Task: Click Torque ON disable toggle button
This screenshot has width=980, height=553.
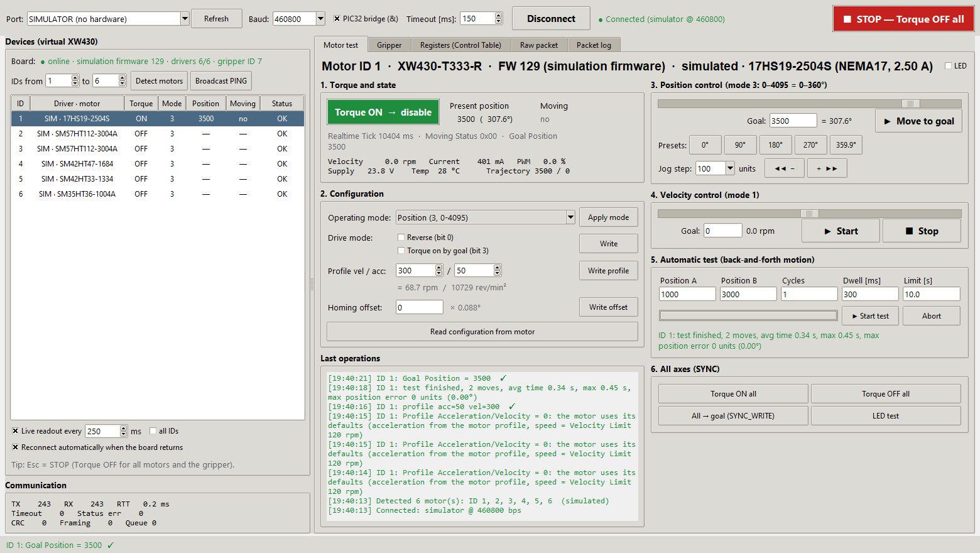Action: tap(383, 112)
